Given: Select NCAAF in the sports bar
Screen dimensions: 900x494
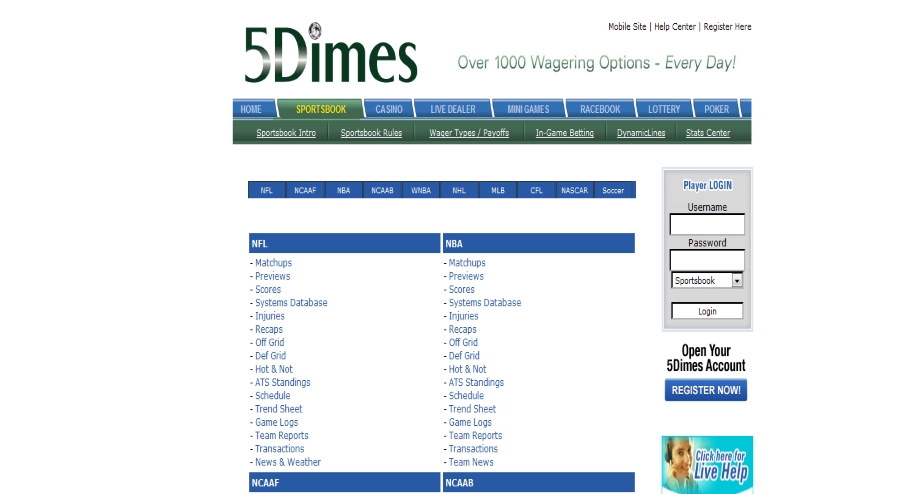Looking at the screenshot, I should (x=305, y=190).
